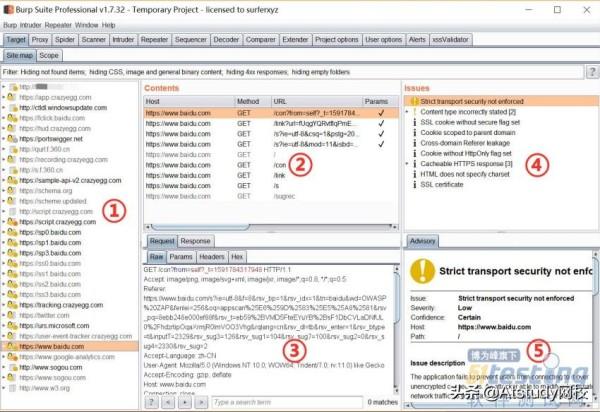Sort contents by Host column header

pyautogui.click(x=189, y=101)
